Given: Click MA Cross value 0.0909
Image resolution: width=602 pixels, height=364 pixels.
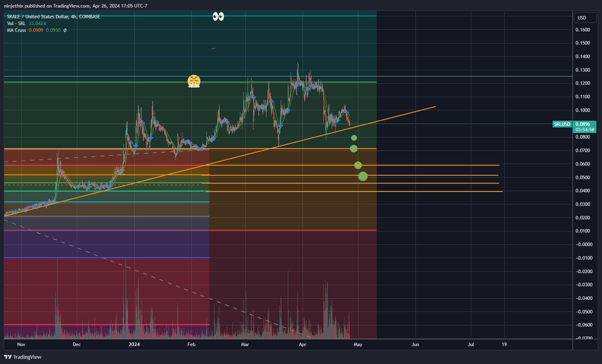Looking at the screenshot, I should (36, 30).
